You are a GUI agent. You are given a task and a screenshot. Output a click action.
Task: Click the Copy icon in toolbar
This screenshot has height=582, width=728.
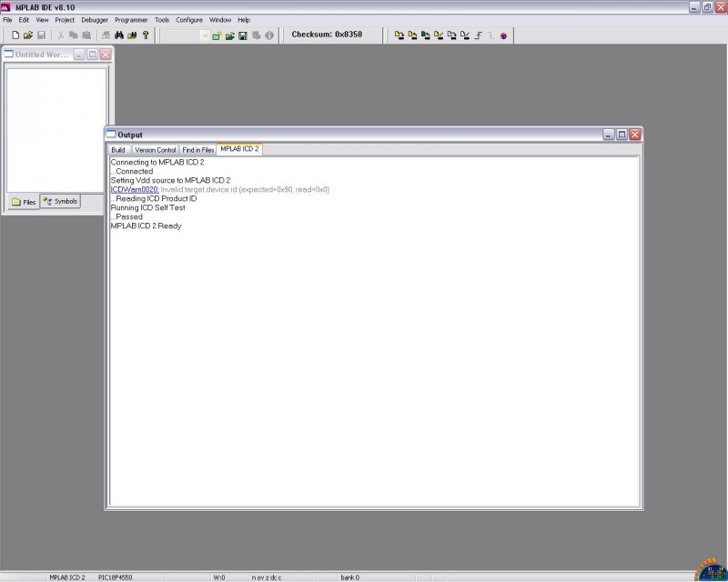(74, 35)
